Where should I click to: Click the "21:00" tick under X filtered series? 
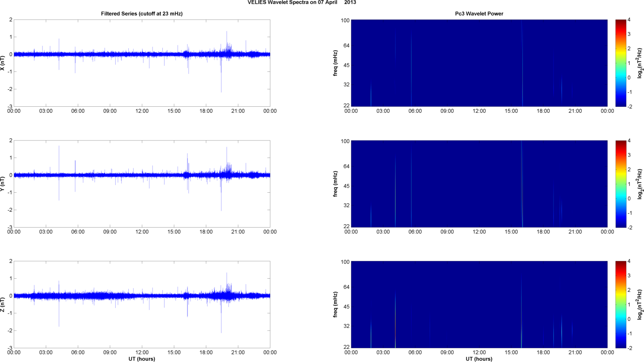pyautogui.click(x=238, y=111)
